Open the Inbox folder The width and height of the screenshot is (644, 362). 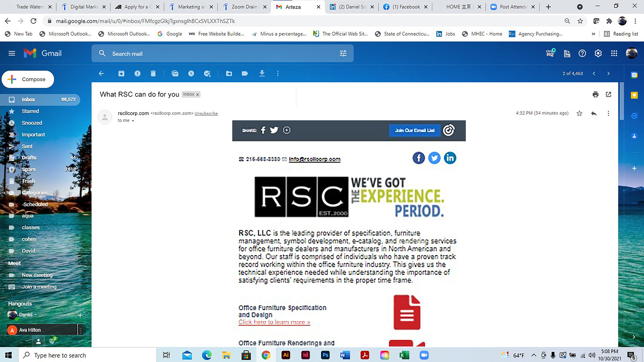tap(40, 99)
